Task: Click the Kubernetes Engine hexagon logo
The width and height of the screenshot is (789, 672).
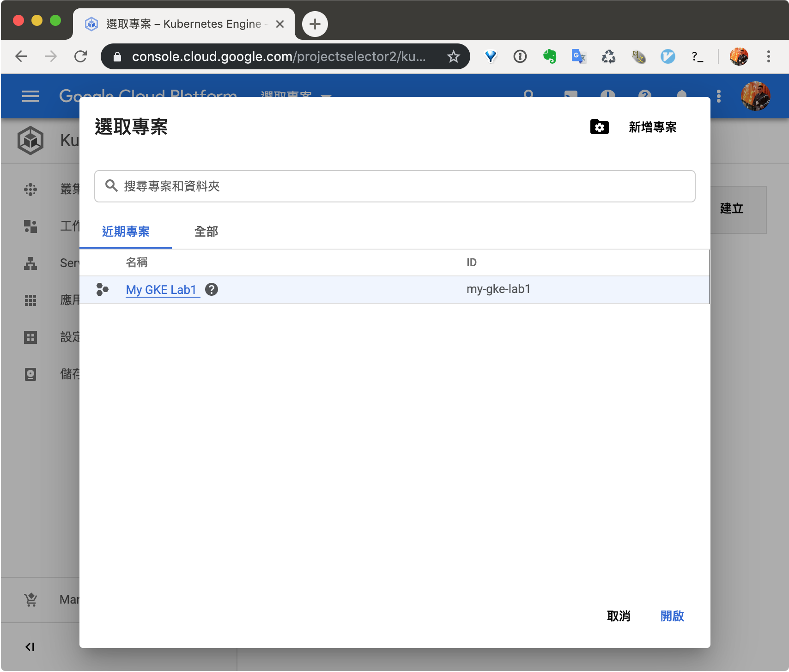Action: coord(30,140)
